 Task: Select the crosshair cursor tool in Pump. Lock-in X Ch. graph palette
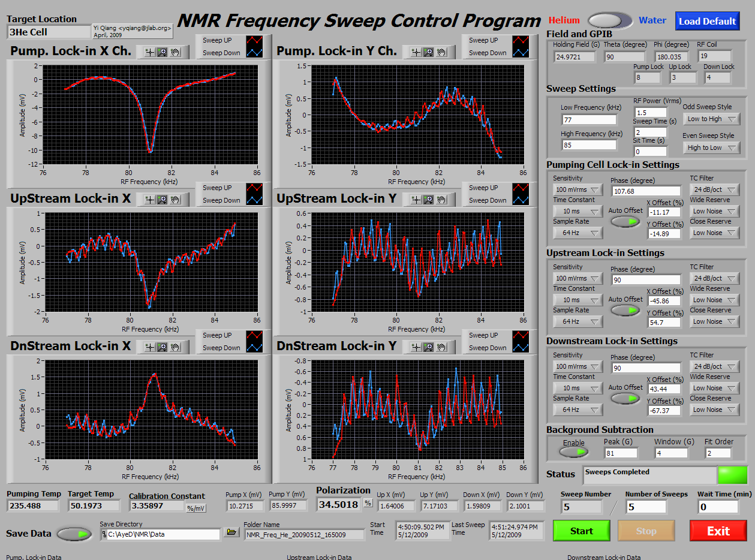coord(150,52)
